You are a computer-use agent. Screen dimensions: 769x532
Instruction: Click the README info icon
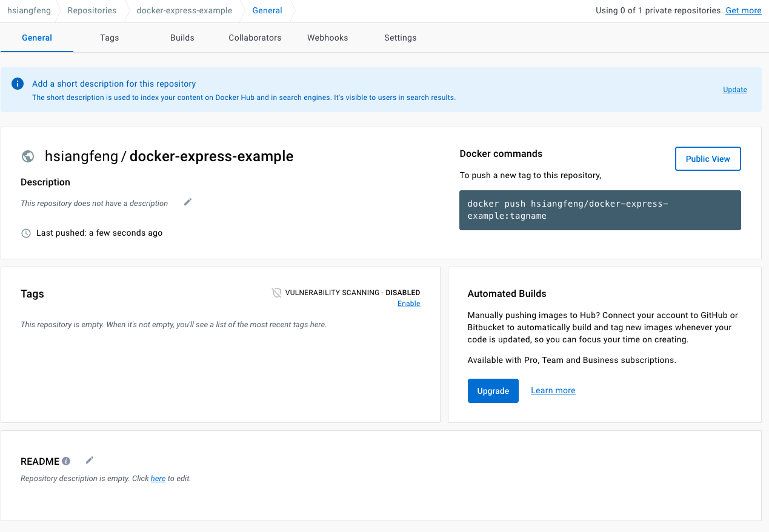tap(67, 461)
